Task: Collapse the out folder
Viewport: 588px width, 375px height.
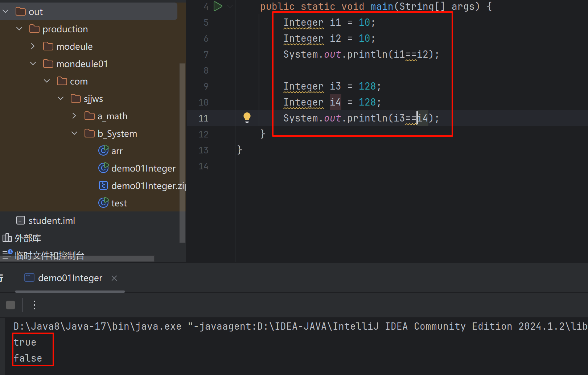Action: (x=6, y=12)
